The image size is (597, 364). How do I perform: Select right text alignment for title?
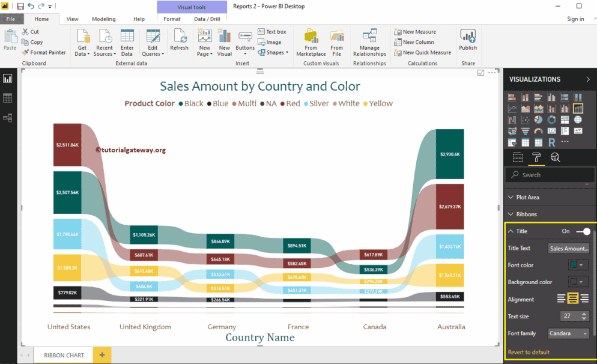point(586,298)
